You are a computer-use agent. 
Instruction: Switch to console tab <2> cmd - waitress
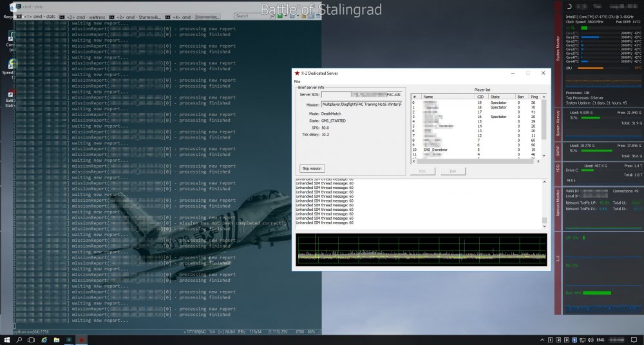point(82,17)
